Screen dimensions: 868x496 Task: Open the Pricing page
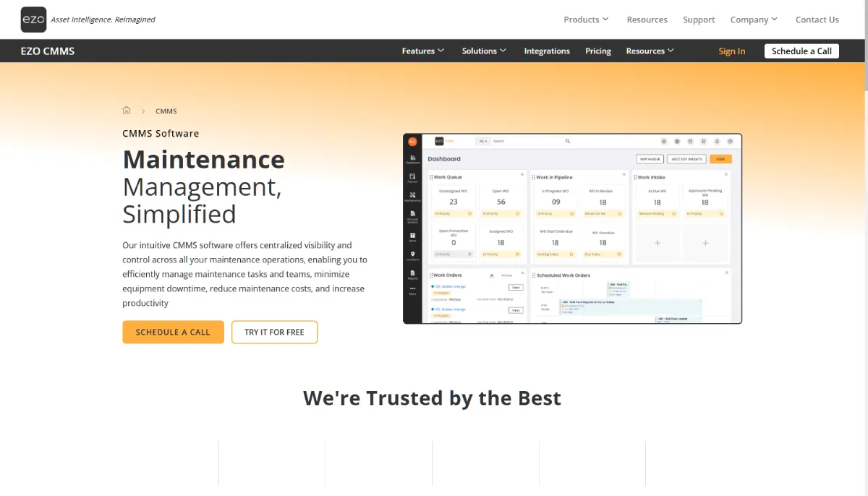point(598,51)
